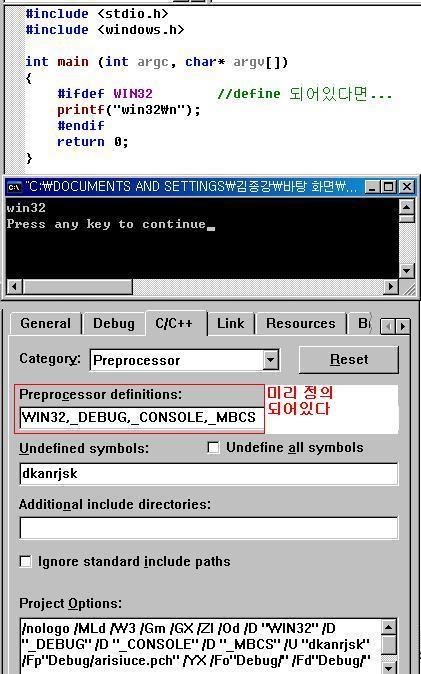Enable Undefine all symbols checkbox

213,448
